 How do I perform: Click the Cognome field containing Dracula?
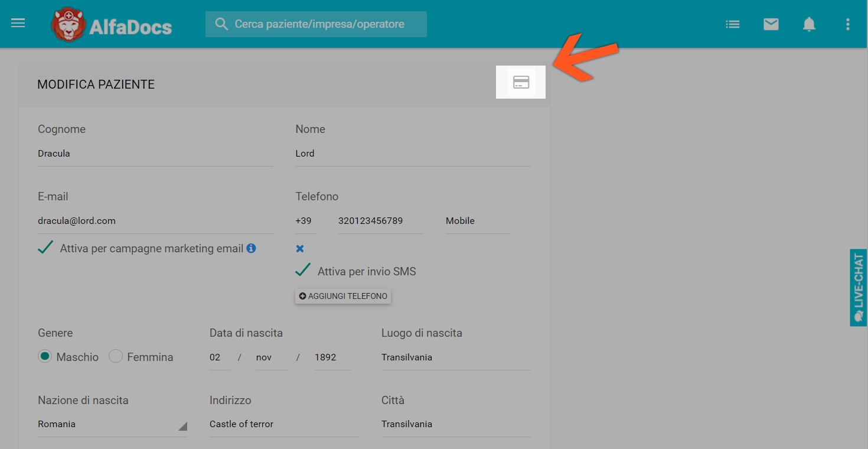pyautogui.click(x=155, y=154)
